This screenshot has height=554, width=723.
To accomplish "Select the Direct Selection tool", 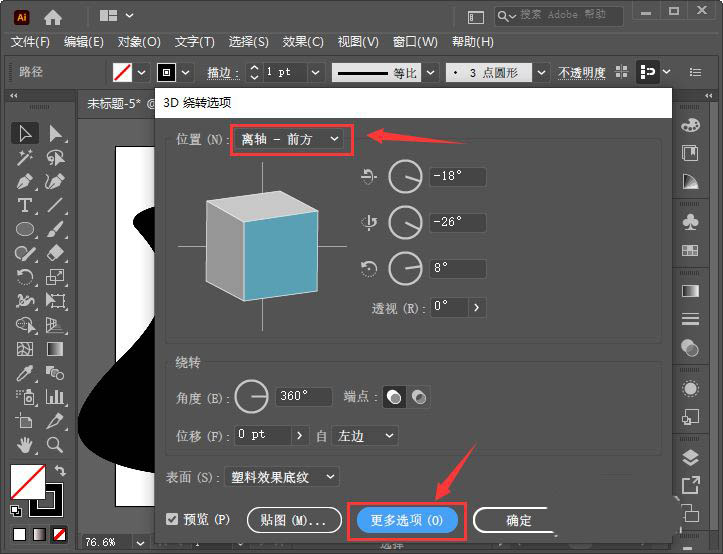I will pos(55,134).
